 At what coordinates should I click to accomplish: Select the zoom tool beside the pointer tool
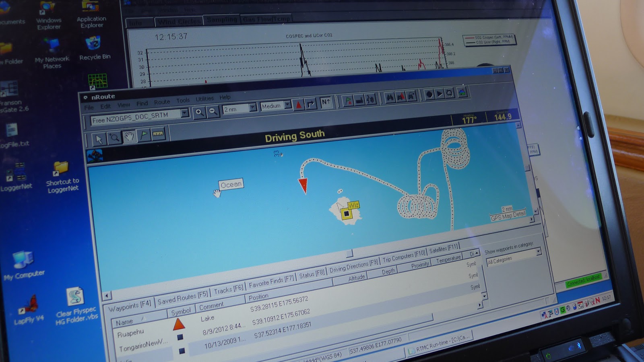(x=114, y=138)
